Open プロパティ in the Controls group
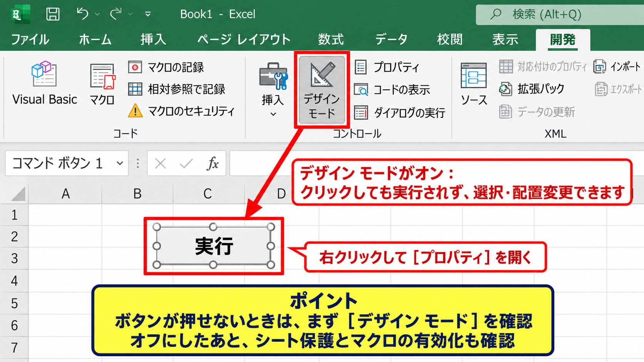 coord(387,67)
